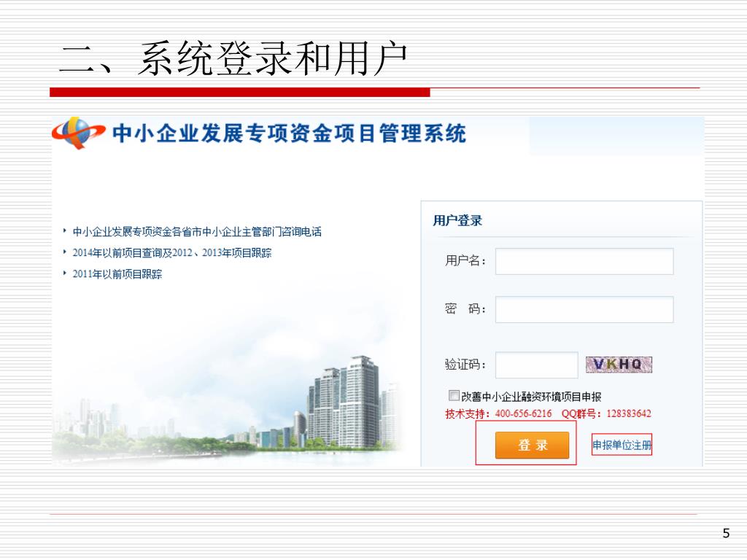Focus the 用户名 input field
The height and width of the screenshot is (560, 747).
point(584,261)
